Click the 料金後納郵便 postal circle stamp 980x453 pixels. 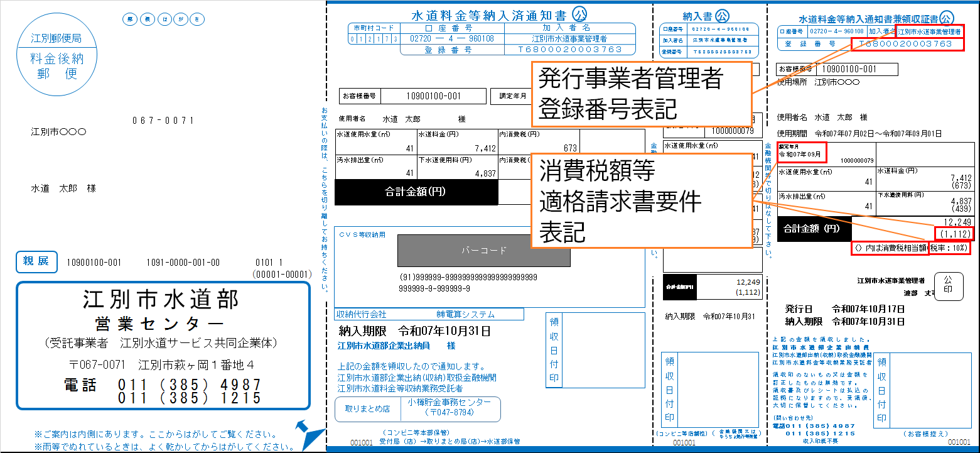tap(56, 53)
